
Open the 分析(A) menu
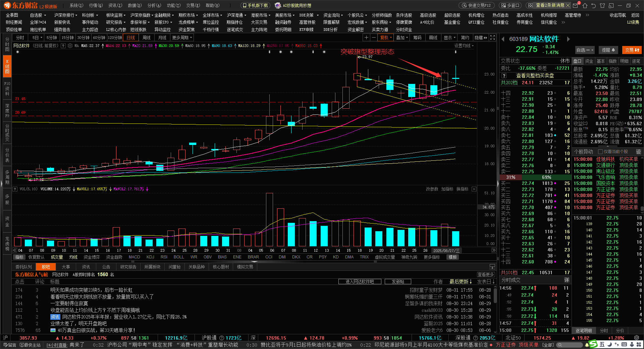[x=154, y=5]
